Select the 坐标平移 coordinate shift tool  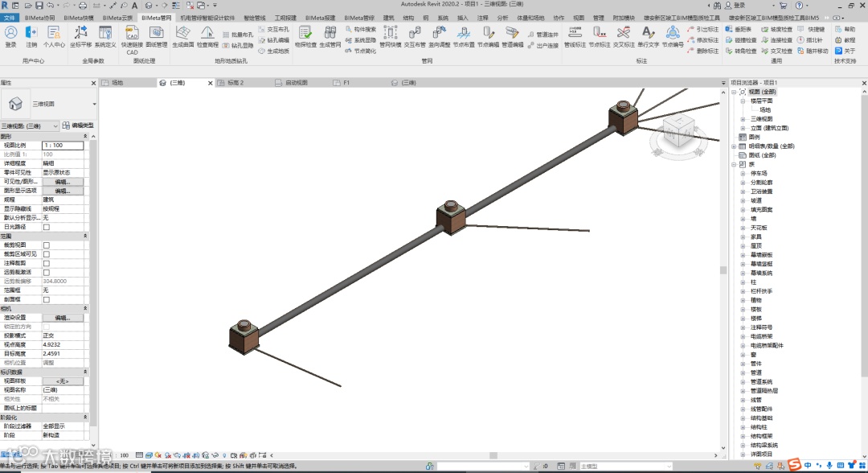tap(81, 36)
